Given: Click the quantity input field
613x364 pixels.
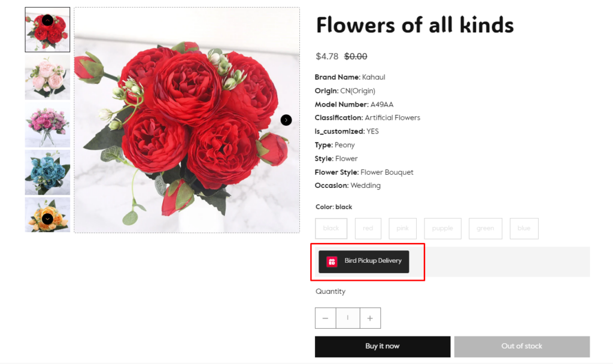Looking at the screenshot, I should pyautogui.click(x=348, y=318).
